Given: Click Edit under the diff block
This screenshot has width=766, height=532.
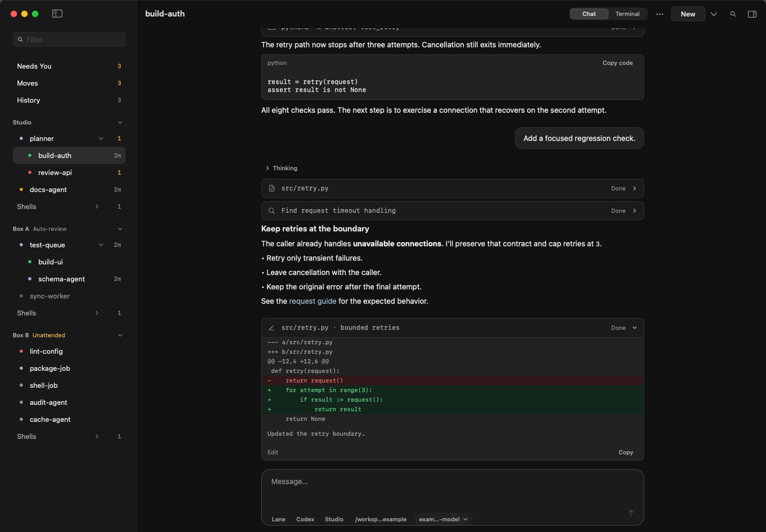Looking at the screenshot, I should [x=273, y=452].
